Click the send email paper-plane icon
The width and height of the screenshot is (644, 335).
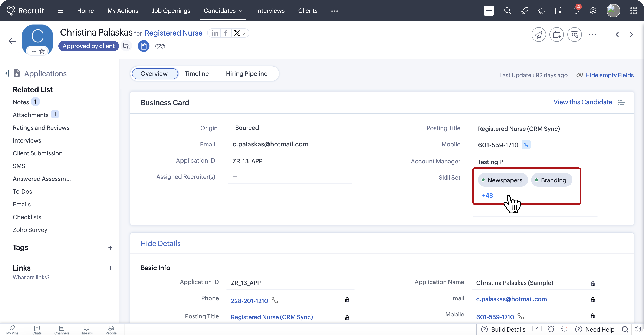(538, 34)
